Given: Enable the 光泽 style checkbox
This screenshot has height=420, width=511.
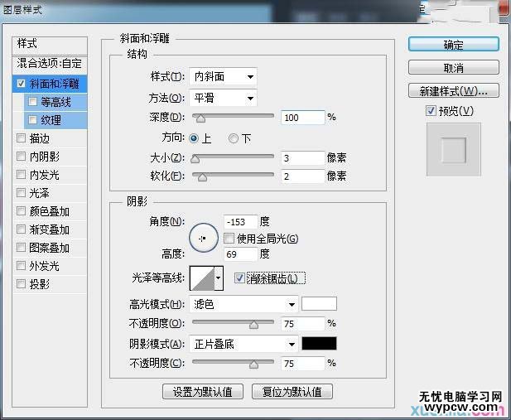Looking at the screenshot, I should coord(21,193).
